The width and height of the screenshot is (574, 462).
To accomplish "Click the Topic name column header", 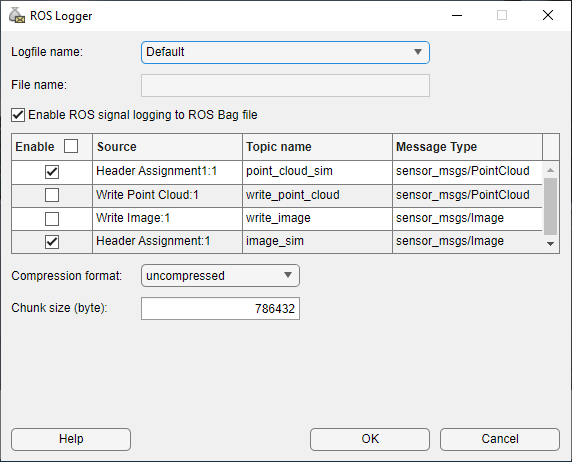I will [317, 147].
